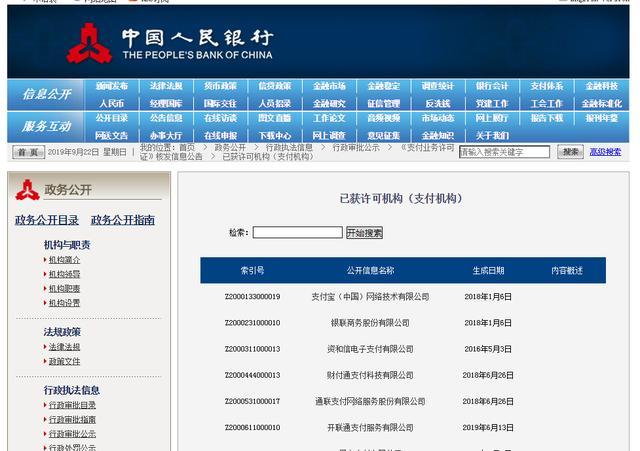Click the 开始搜索 button
Viewport: 640px width, 451px height.
click(364, 233)
